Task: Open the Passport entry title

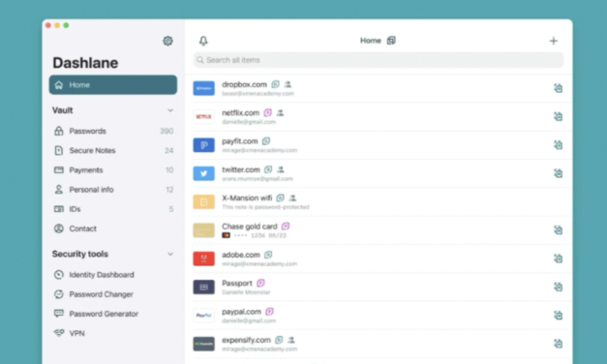Action: click(x=237, y=283)
